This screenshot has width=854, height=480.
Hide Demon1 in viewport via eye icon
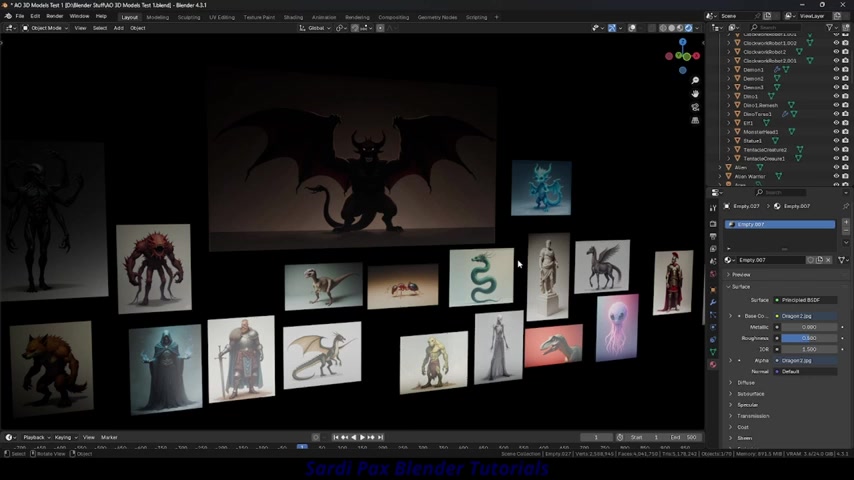[836, 70]
